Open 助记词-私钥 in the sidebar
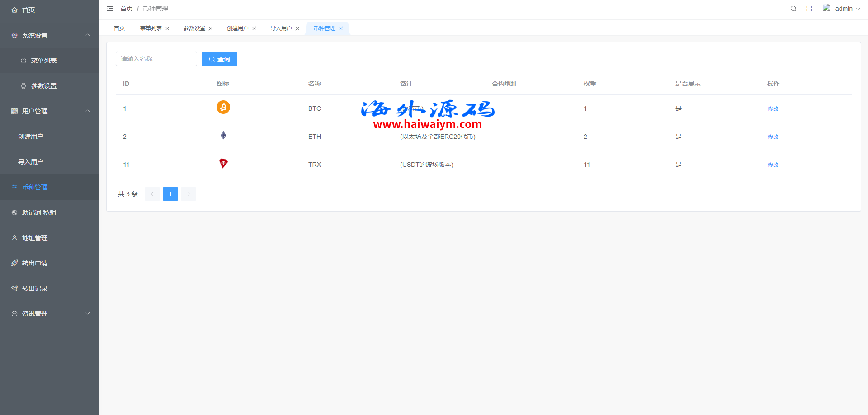The height and width of the screenshot is (415, 868). 39,212
